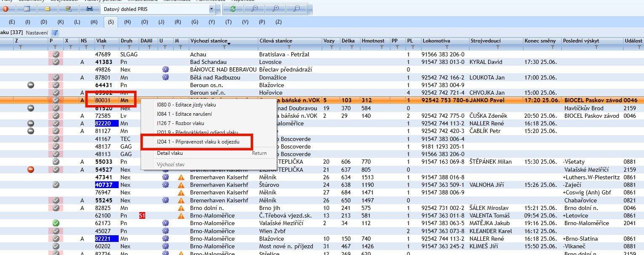This screenshot has height=255, width=644.
Task: Click the blue funnel filter icon next to Nastavení
Action: [55, 32]
